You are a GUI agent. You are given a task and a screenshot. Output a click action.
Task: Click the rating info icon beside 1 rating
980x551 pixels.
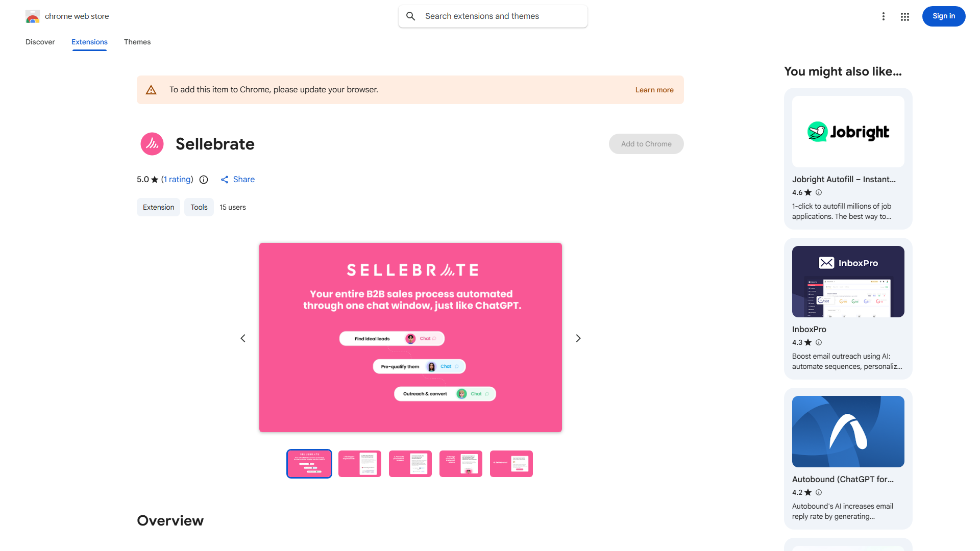point(204,180)
